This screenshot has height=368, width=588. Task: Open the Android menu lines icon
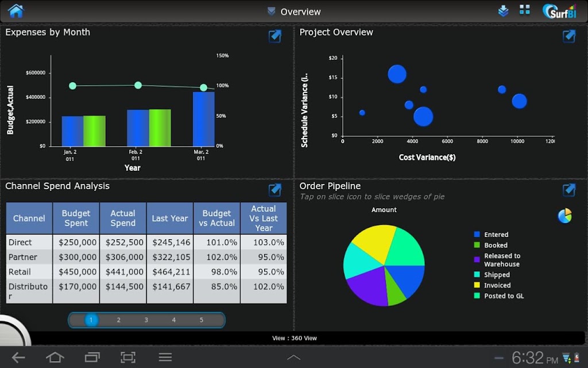pos(165,357)
